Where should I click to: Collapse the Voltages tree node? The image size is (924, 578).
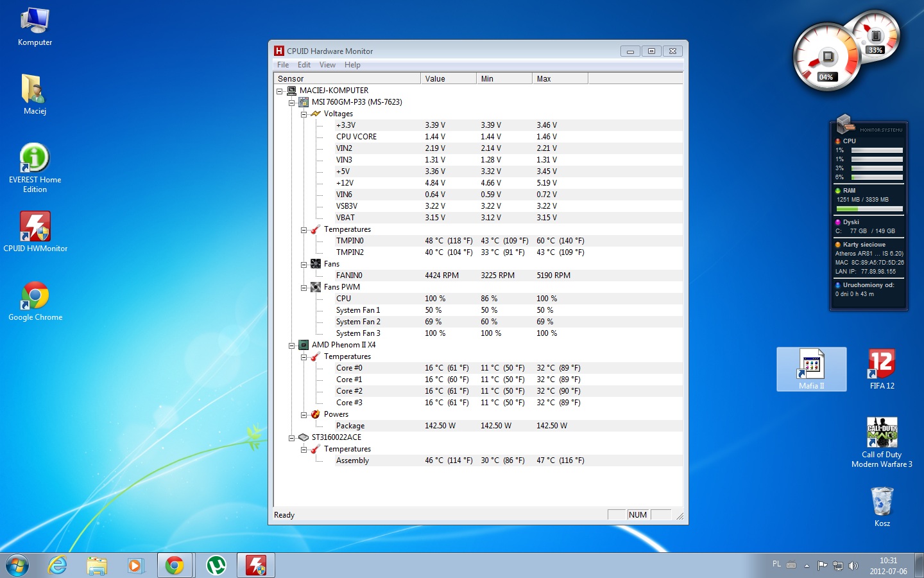pyautogui.click(x=304, y=114)
